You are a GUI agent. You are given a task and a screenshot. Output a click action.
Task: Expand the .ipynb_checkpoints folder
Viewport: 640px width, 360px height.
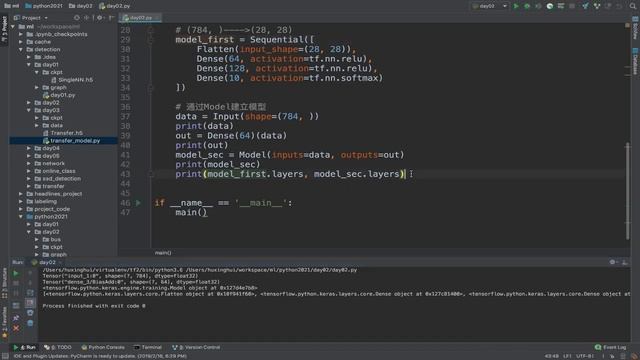tap(21, 34)
